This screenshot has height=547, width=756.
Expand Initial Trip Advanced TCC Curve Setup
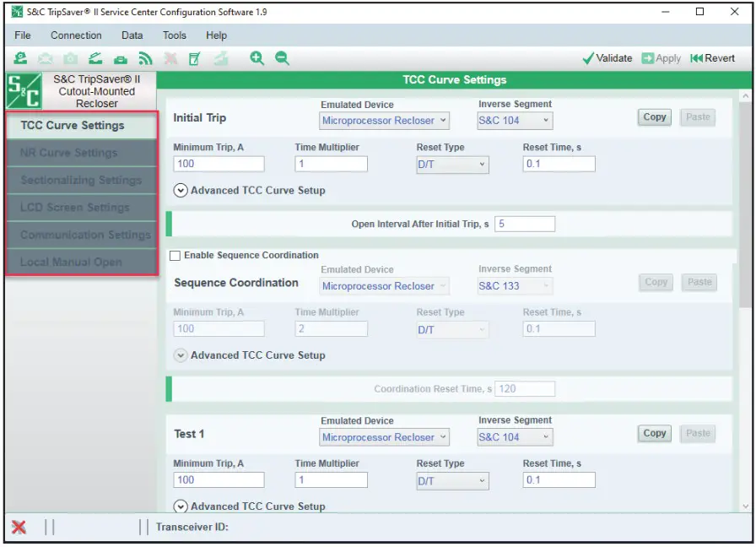(181, 191)
